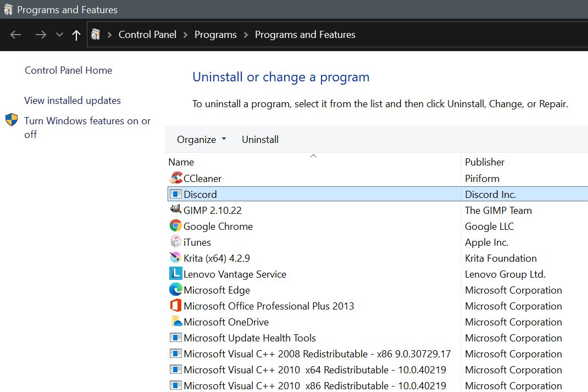
Task: Go forward using the Forward arrow
Action: click(x=41, y=35)
